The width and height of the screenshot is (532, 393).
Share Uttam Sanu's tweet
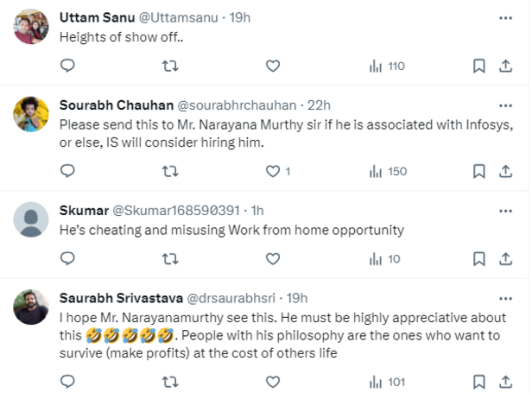click(x=505, y=66)
